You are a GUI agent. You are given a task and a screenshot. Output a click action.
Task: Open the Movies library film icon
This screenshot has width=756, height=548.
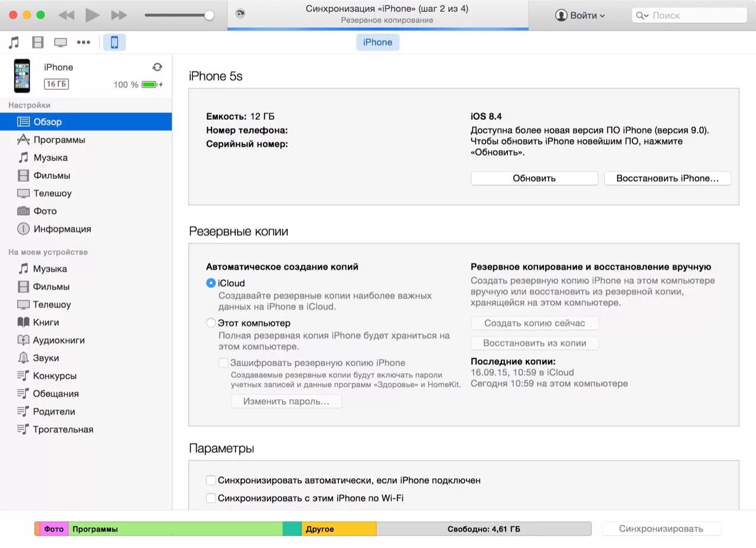click(38, 42)
